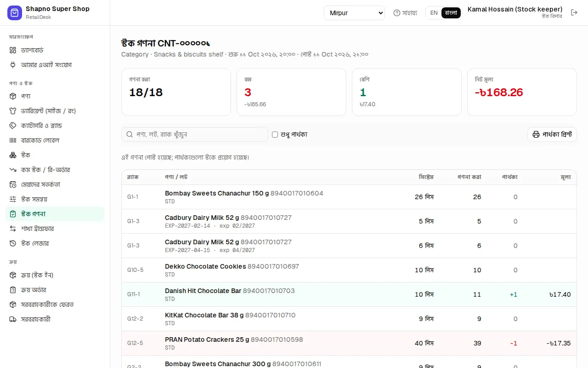The height and width of the screenshot is (368, 588).
Task: Click the box icon beside পণ্য
Action: (x=13, y=96)
